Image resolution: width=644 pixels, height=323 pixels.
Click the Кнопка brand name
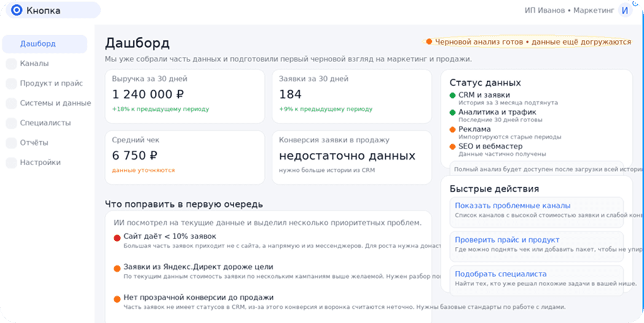click(43, 10)
